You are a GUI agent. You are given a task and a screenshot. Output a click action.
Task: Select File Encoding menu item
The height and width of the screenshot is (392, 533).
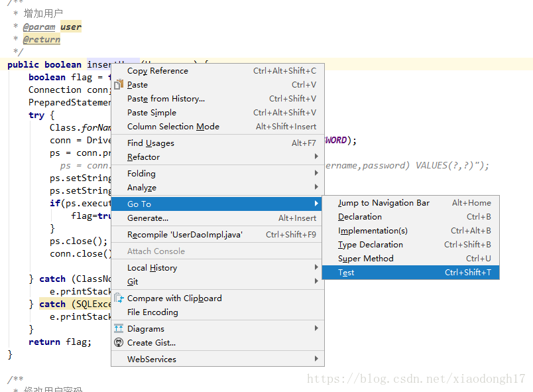click(x=217, y=312)
